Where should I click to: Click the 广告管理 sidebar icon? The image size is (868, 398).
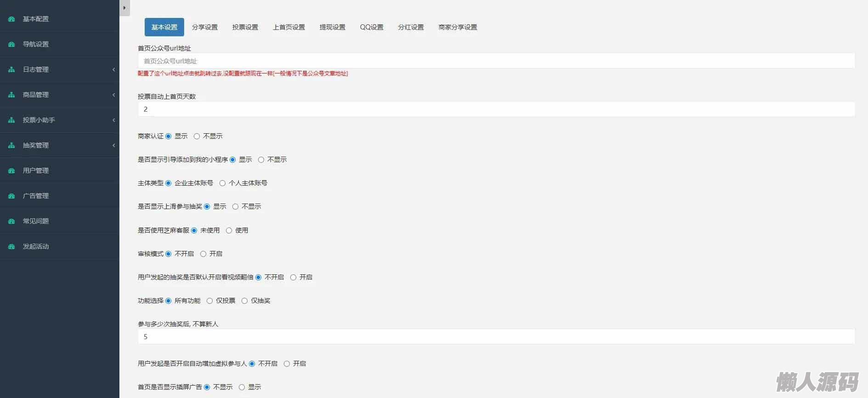click(11, 196)
